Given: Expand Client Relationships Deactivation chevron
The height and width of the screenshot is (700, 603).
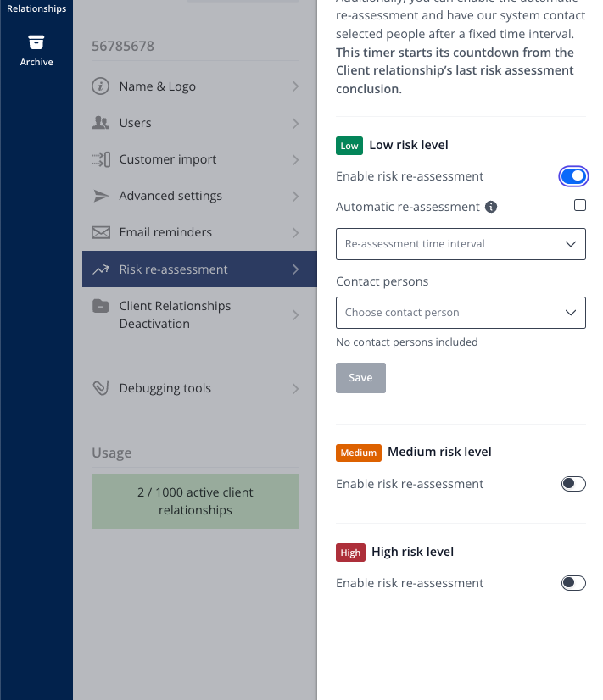Looking at the screenshot, I should click(295, 315).
